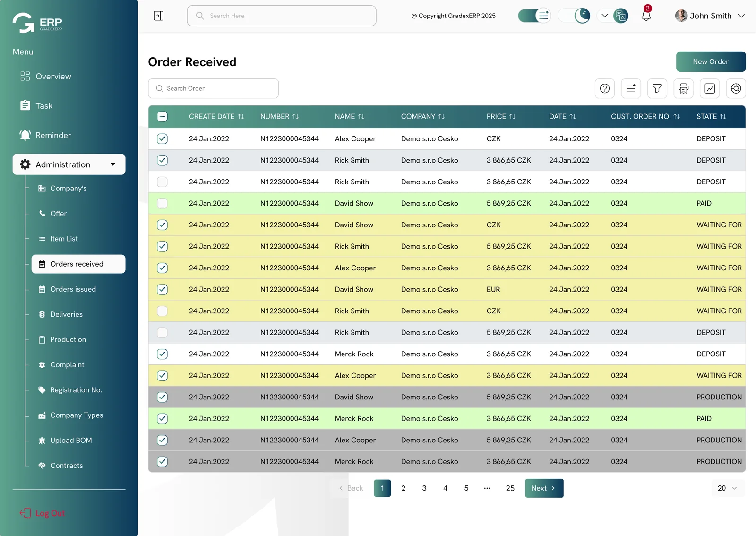Click the Offer phone icon
The width and height of the screenshot is (756, 536).
(42, 213)
